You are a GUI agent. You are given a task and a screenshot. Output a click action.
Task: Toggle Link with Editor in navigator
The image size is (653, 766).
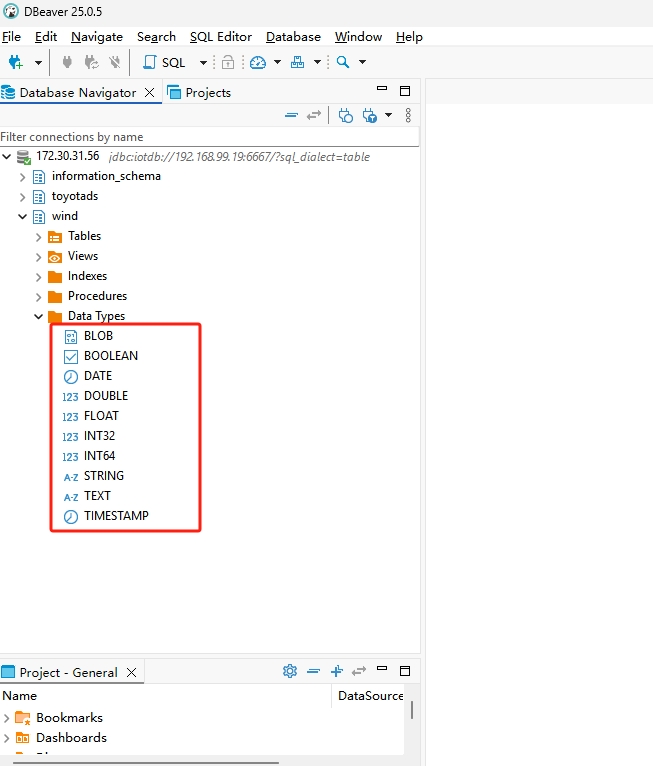point(314,115)
